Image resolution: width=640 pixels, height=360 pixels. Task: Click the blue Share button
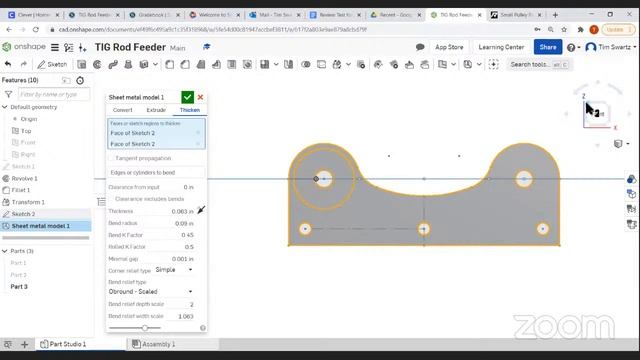548,47
